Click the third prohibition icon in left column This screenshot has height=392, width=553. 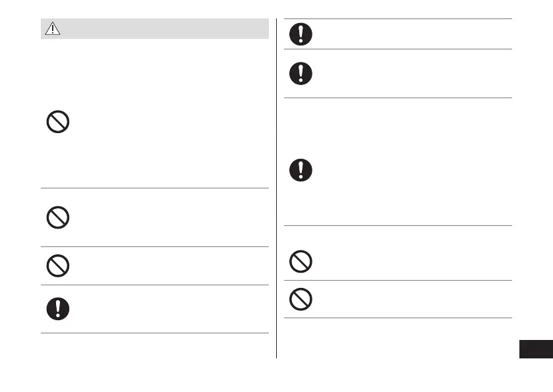pos(59,265)
